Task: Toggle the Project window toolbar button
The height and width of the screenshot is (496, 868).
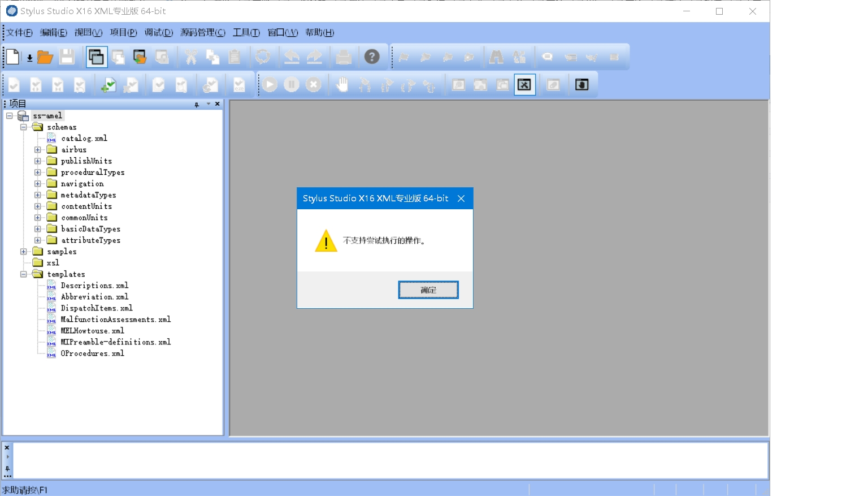Action: click(97, 57)
